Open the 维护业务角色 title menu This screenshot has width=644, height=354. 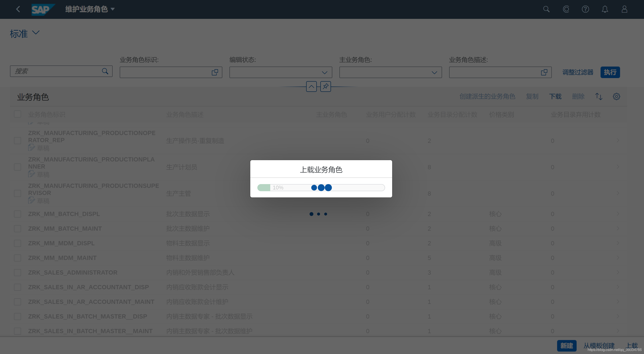coord(90,9)
